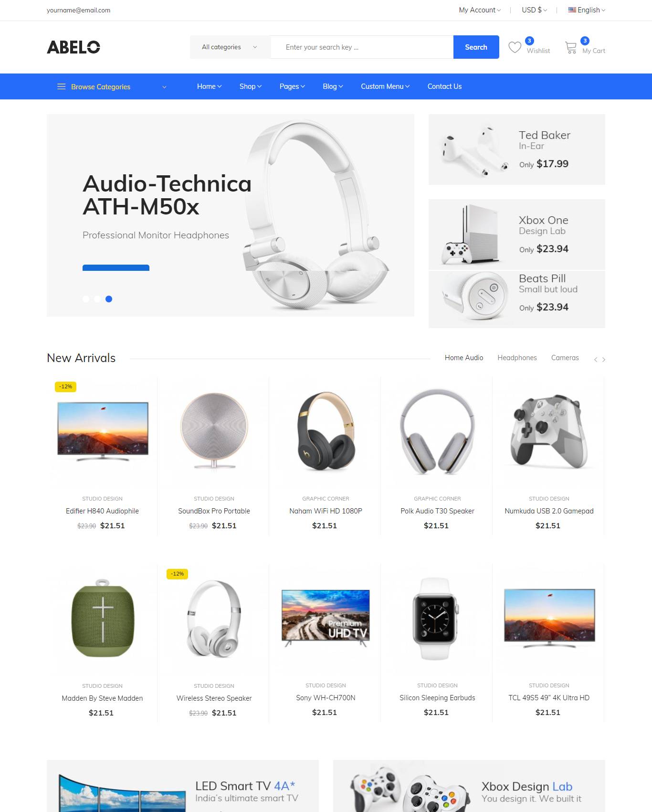Image resolution: width=652 pixels, height=812 pixels.
Task: Click the blue Search button
Action: point(476,47)
